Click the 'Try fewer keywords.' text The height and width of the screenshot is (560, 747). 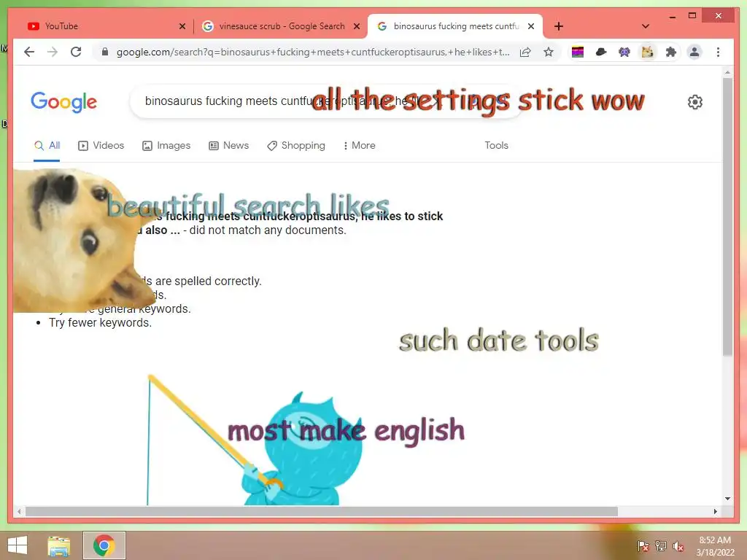point(100,323)
